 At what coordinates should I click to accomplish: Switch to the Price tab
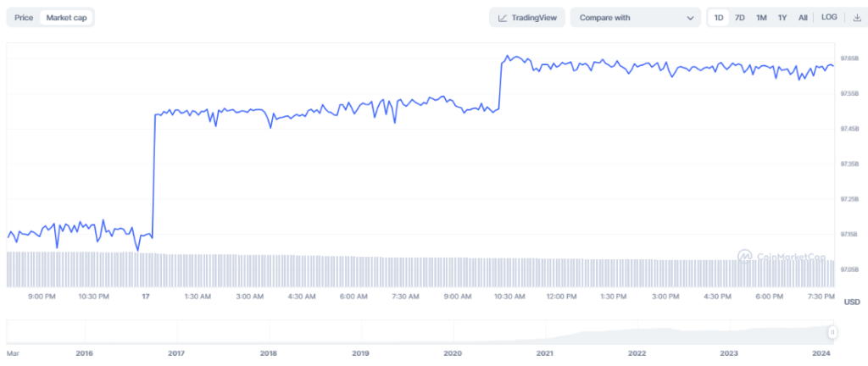24,18
